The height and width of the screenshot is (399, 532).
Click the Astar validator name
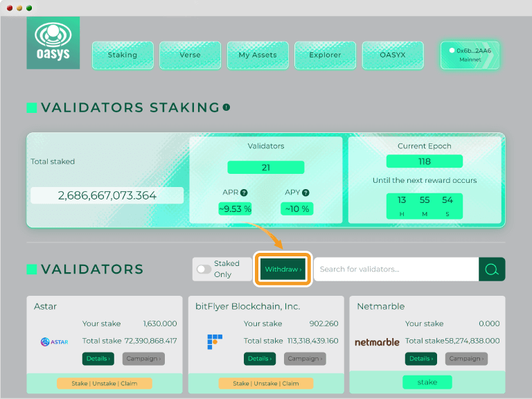pos(45,306)
